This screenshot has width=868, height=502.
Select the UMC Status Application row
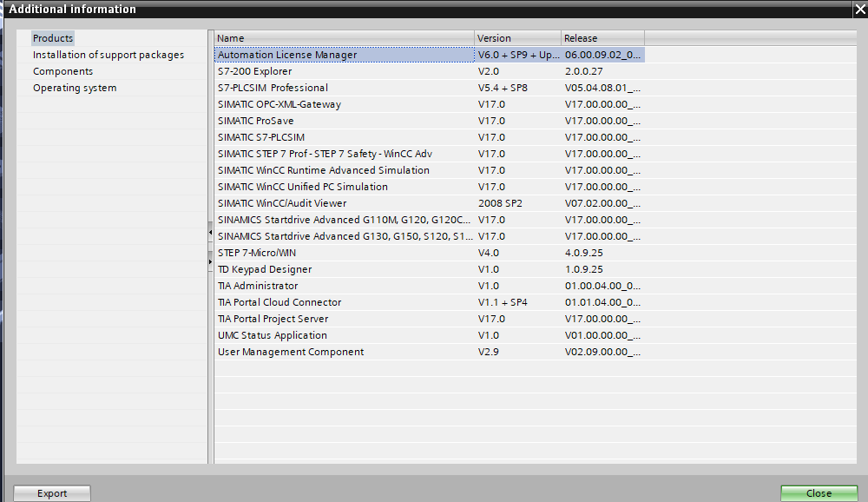click(429, 335)
